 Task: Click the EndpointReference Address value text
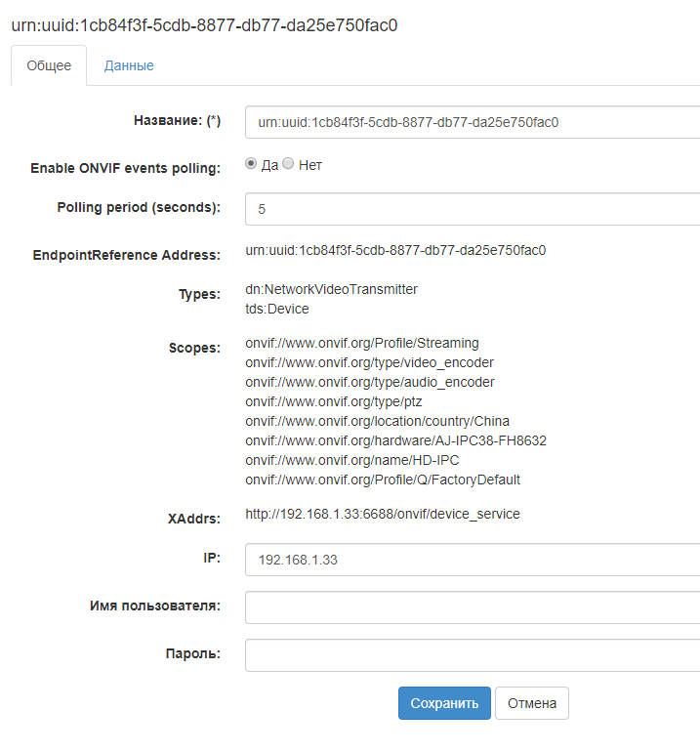point(395,250)
